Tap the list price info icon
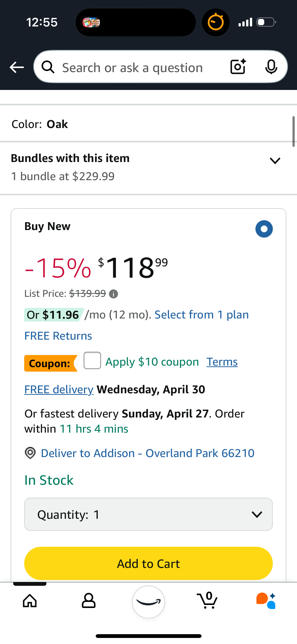 coord(113,294)
